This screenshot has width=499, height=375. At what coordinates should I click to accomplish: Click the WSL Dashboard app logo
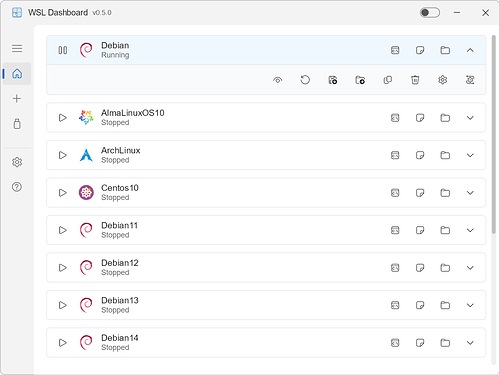pos(17,13)
